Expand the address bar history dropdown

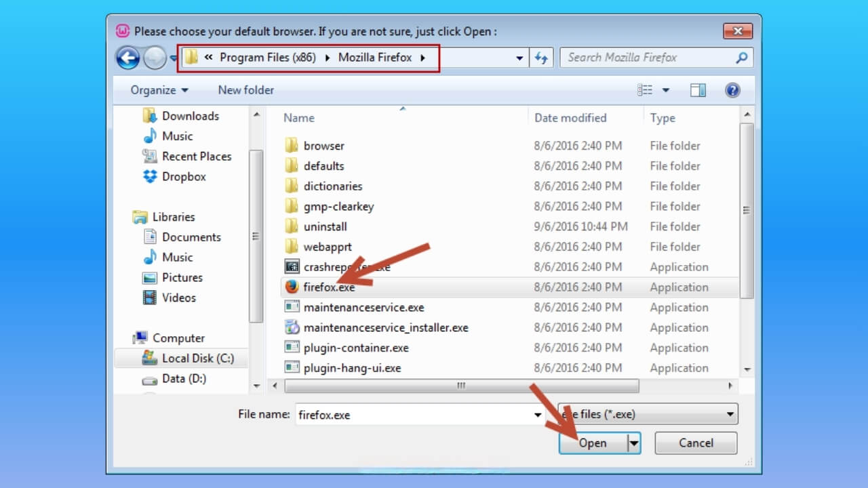pyautogui.click(x=519, y=58)
